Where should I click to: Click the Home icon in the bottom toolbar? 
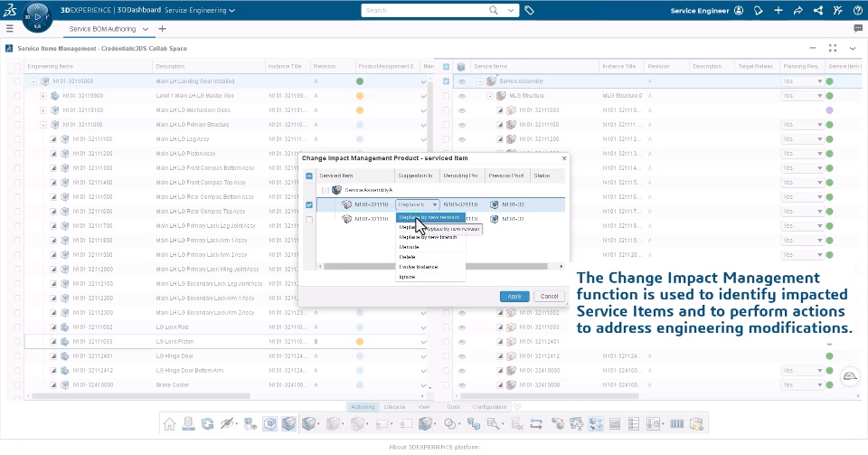pos(169,424)
